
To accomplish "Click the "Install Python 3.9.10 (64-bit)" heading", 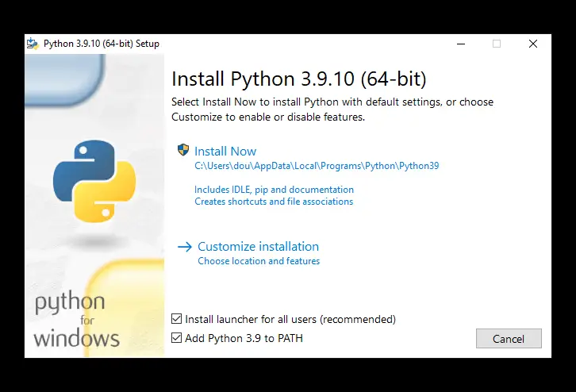I will click(299, 79).
